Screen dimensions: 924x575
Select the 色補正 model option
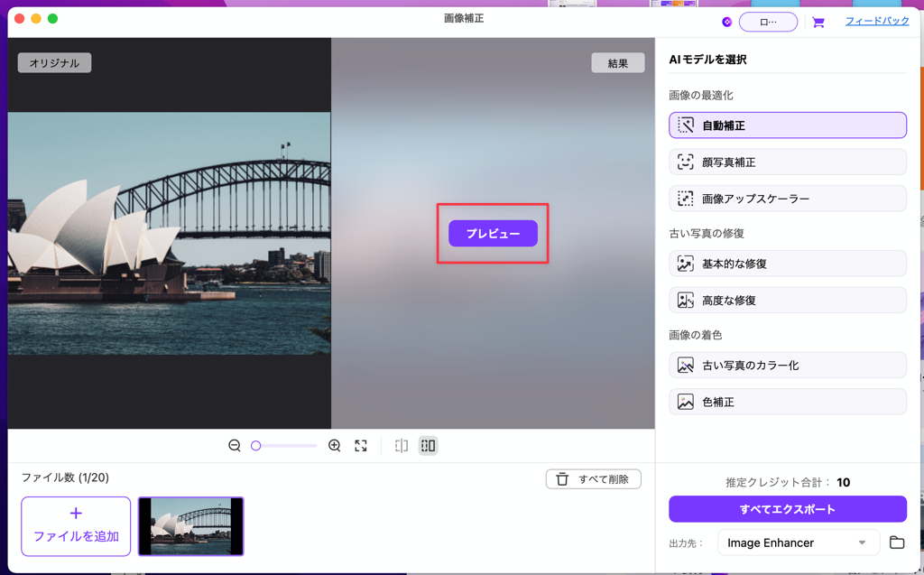click(787, 402)
